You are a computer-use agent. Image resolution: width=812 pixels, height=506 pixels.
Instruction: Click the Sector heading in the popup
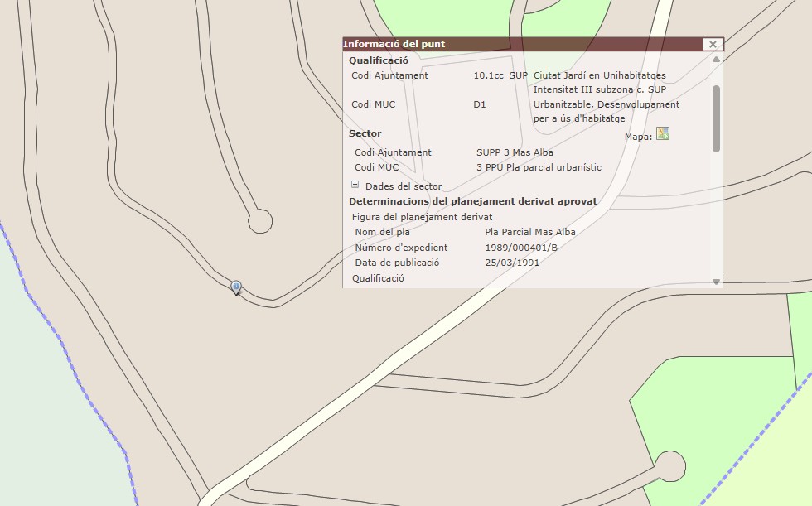[365, 133]
